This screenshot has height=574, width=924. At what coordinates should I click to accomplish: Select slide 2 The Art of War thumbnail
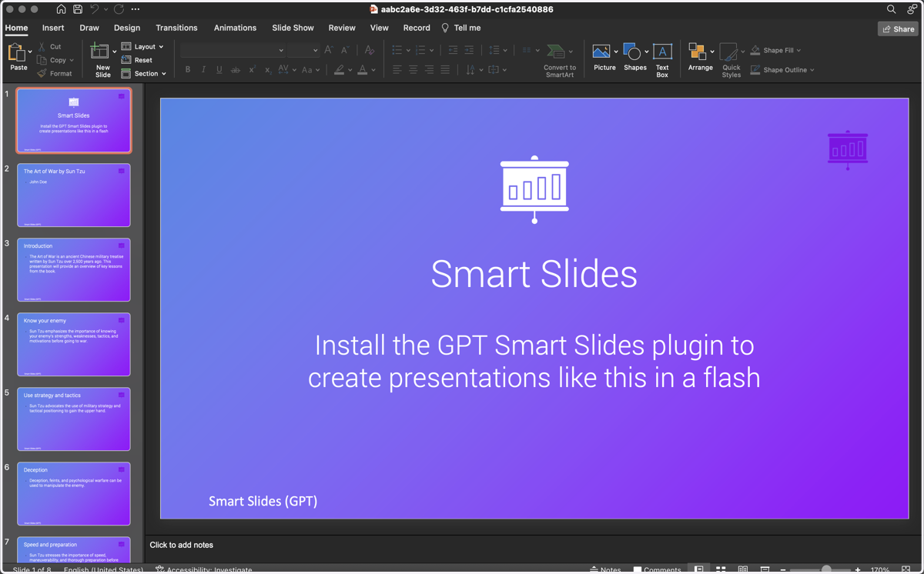point(74,195)
